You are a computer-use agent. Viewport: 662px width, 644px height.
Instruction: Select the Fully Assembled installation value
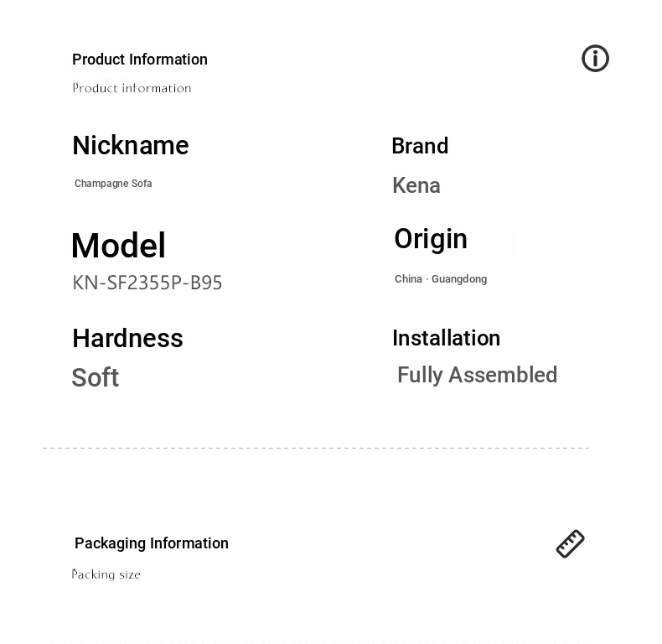pos(477,375)
